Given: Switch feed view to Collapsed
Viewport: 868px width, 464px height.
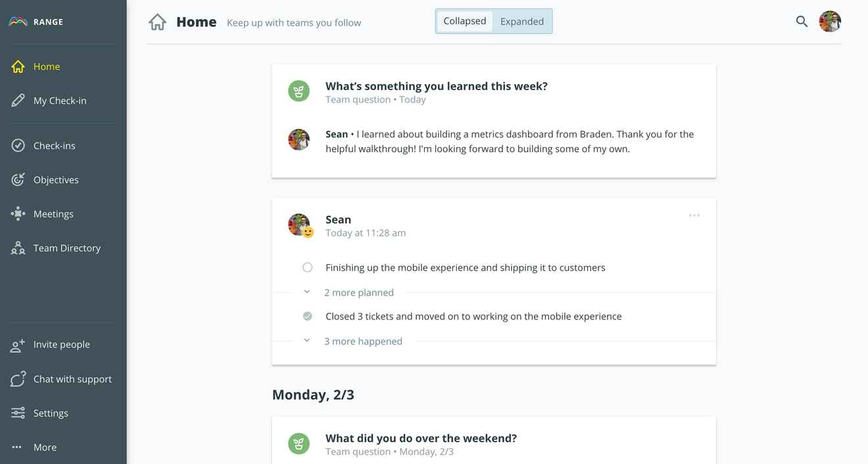Looking at the screenshot, I should (x=465, y=21).
